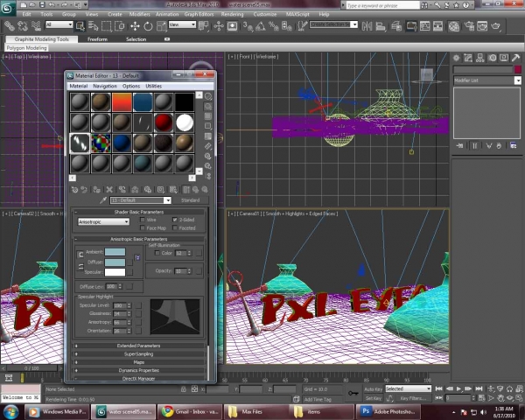Open Render Setup from main toolbar
This screenshot has width=525, height=420.
(469, 26)
